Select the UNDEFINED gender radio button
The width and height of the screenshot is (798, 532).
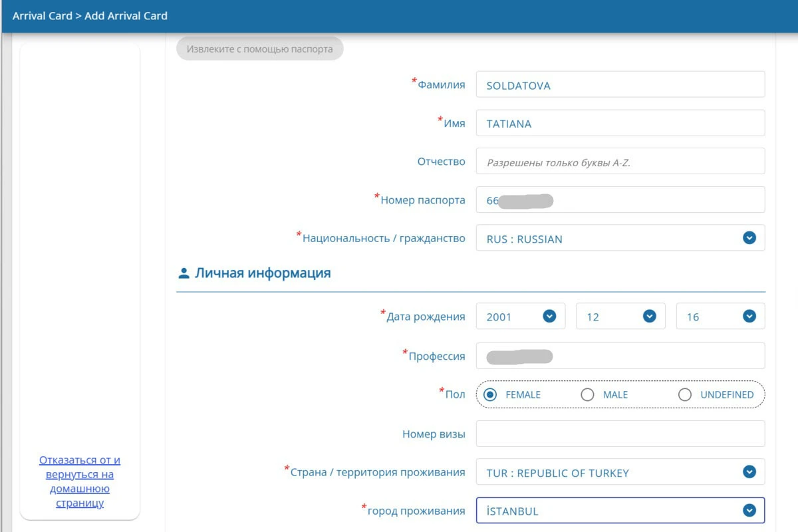pos(685,394)
